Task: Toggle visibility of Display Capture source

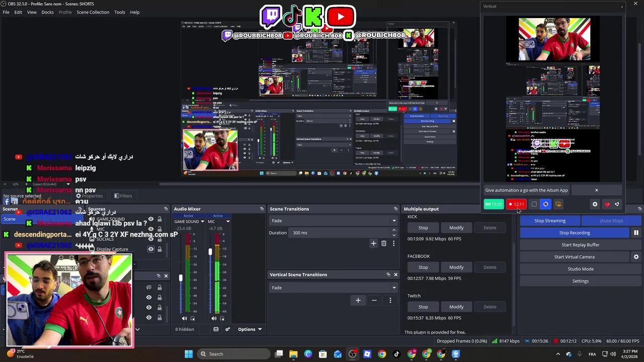Action: coord(150,249)
